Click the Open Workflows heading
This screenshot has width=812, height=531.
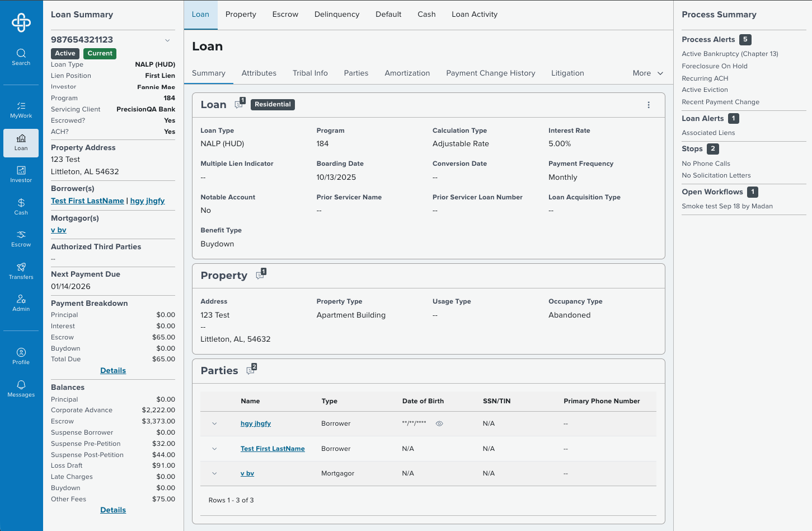tap(712, 192)
